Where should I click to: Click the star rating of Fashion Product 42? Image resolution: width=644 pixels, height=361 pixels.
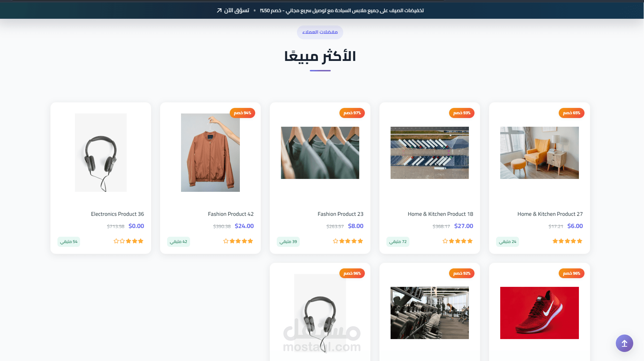point(238,241)
